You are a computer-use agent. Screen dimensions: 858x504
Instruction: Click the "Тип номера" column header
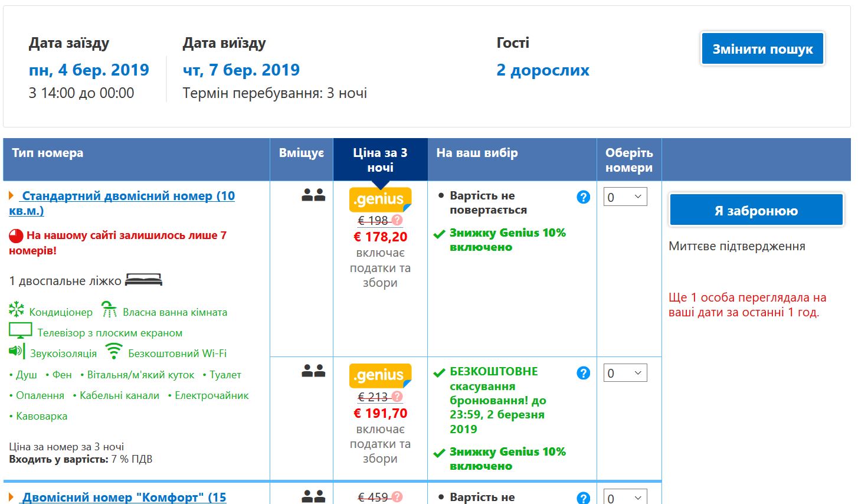(x=48, y=153)
